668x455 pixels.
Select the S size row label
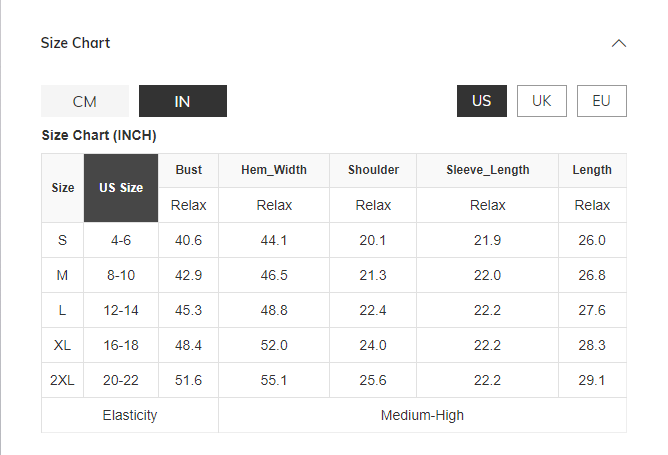click(x=63, y=240)
